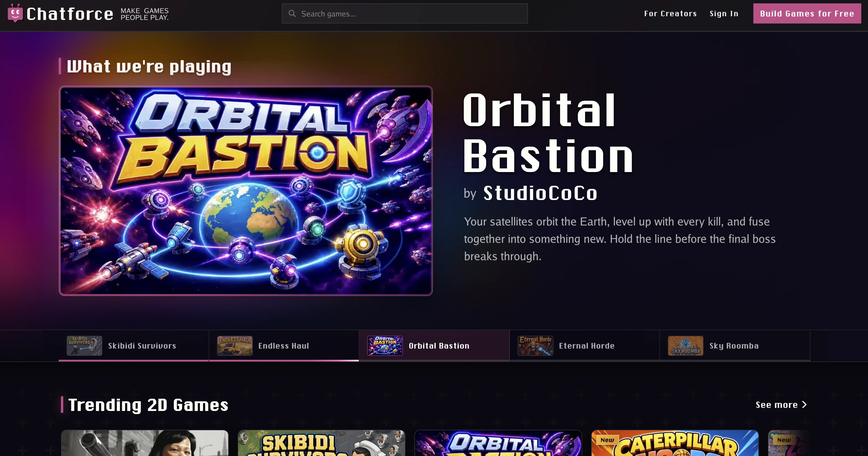Open the Sign In link
868x456 pixels.
pos(724,13)
